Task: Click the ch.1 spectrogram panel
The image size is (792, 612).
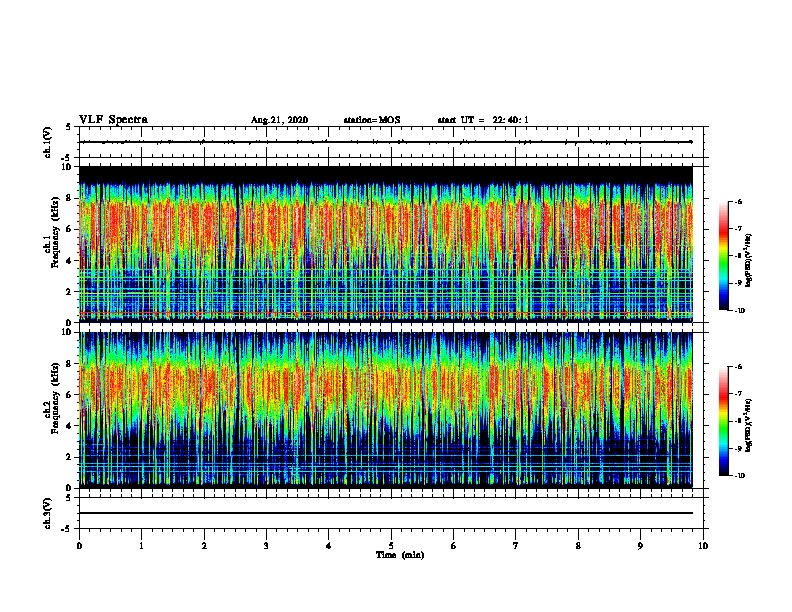Action: pos(386,244)
